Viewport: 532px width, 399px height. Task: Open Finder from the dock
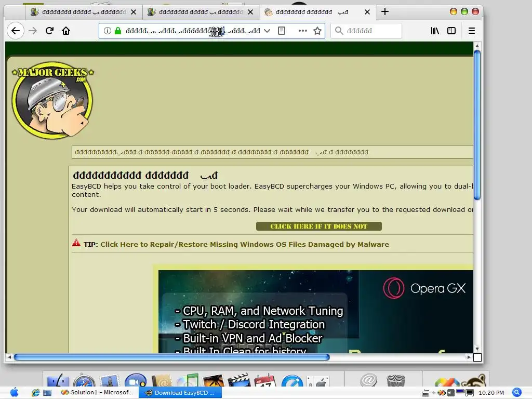58,381
